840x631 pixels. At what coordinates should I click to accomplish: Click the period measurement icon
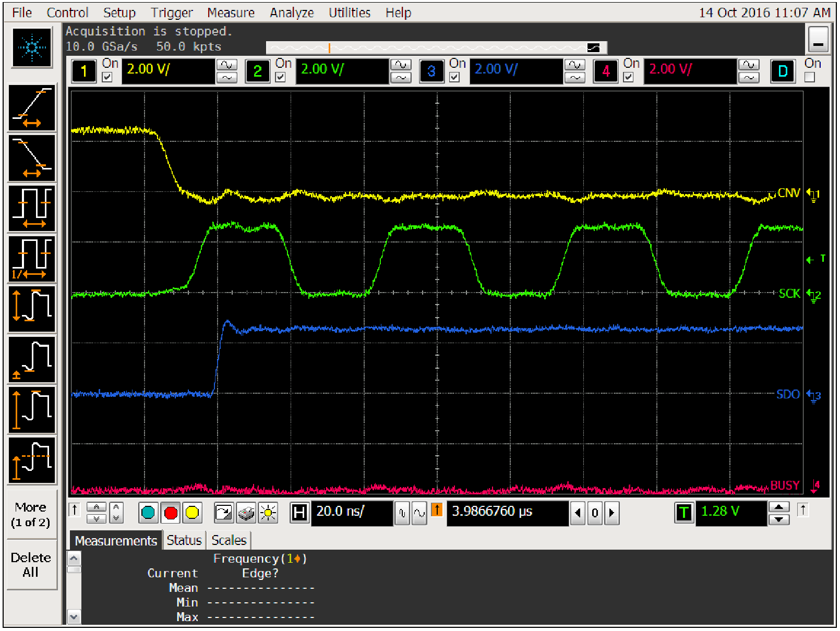click(32, 209)
